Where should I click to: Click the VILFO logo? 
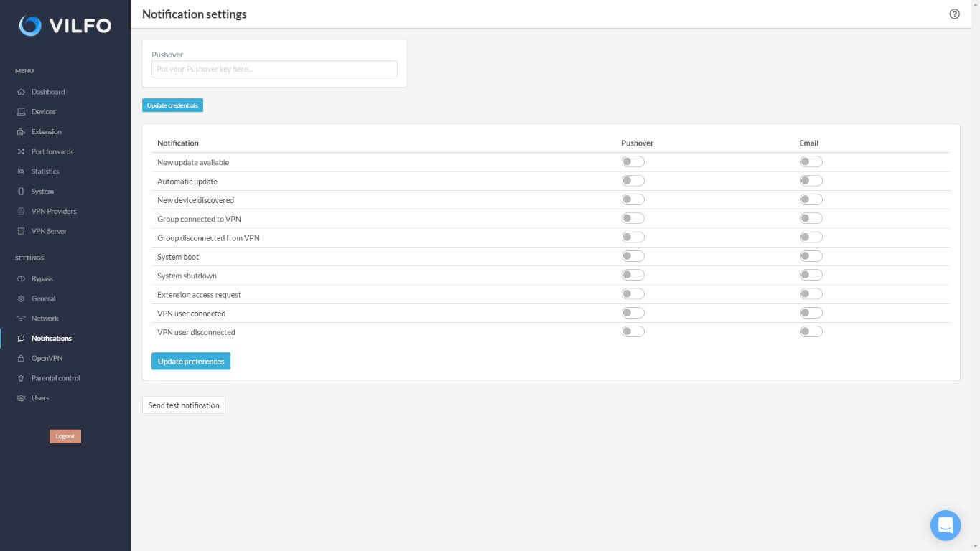click(x=65, y=26)
